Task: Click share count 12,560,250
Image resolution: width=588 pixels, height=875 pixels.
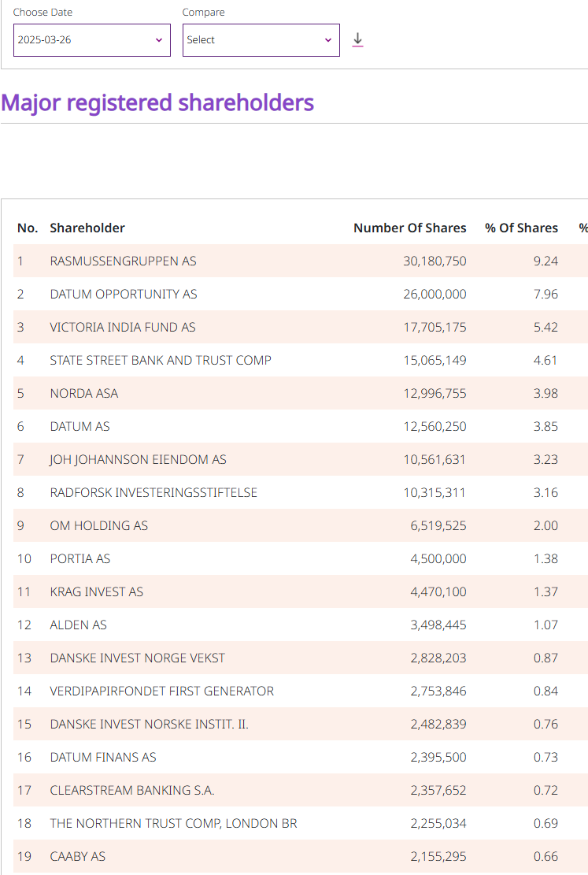Action: 435,426
